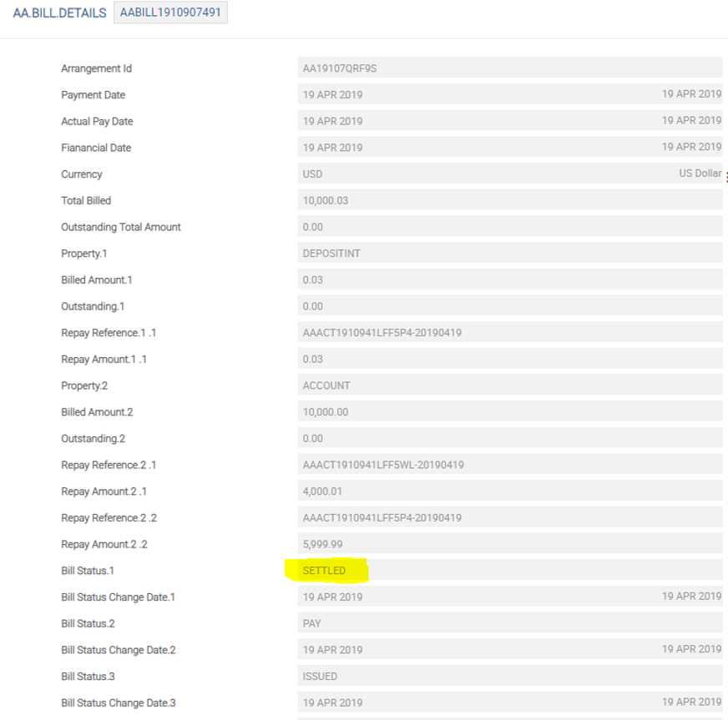Viewport: 728px width, 720px height.
Task: Click the Payment Date value field
Action: 509,95
